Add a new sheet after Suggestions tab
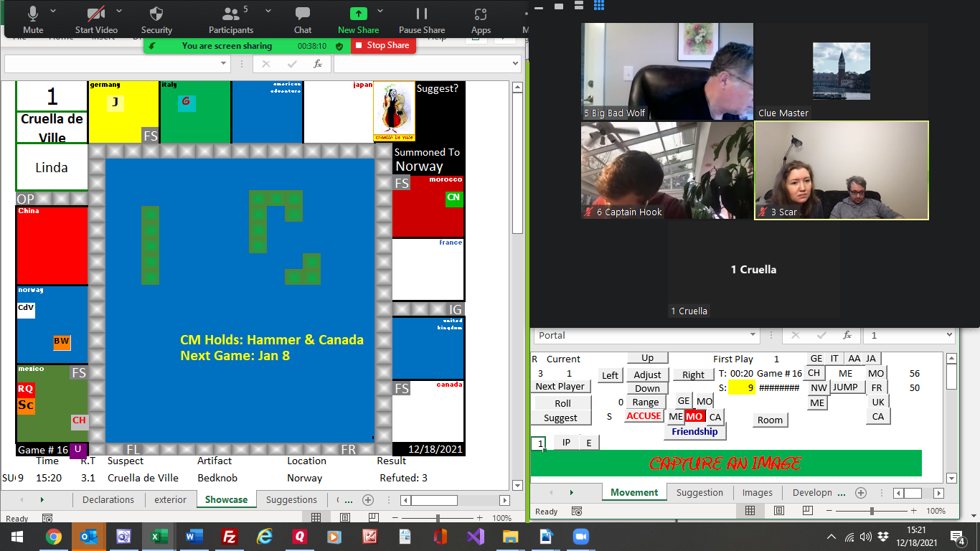980x551 pixels. [368, 500]
